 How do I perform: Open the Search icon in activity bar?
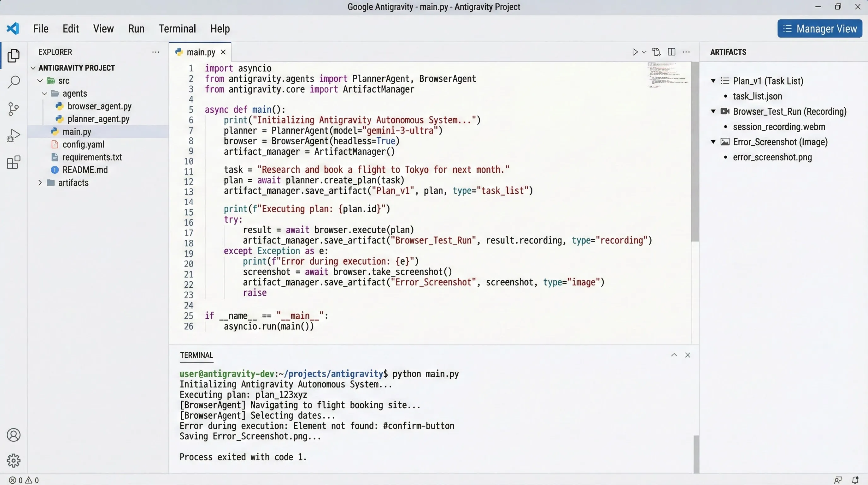(x=14, y=82)
